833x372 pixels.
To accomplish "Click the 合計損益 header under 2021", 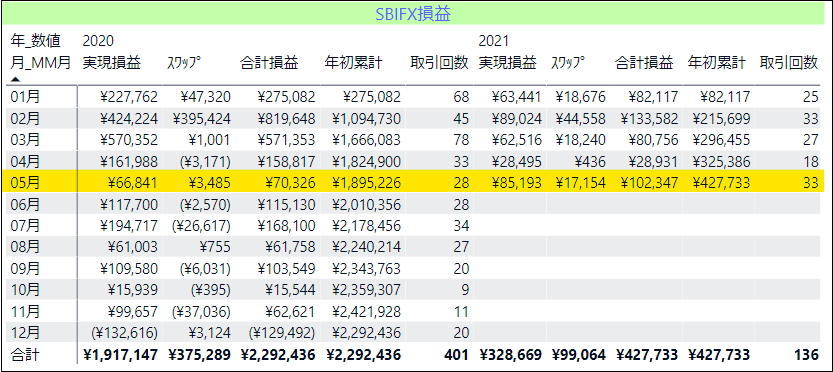I will click(x=644, y=63).
